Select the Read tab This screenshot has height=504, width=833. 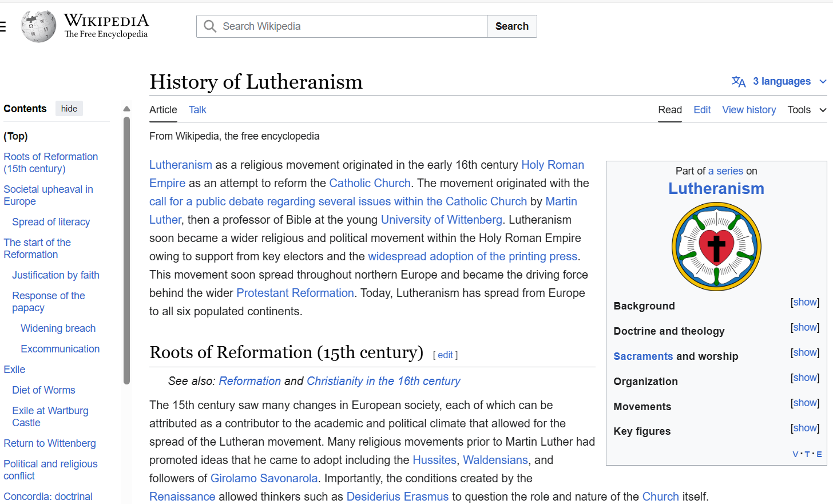670,110
